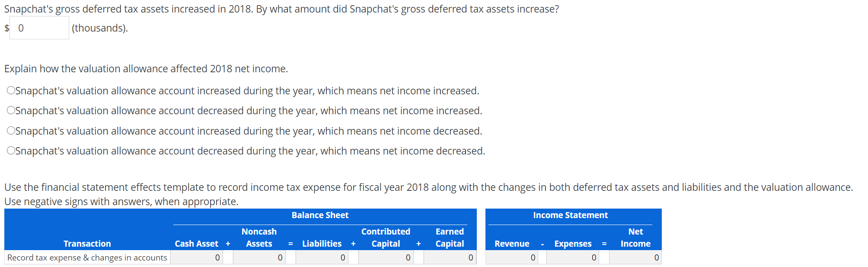Click the Income Statement header
Viewport: 868px width, 267px height.
(x=571, y=215)
